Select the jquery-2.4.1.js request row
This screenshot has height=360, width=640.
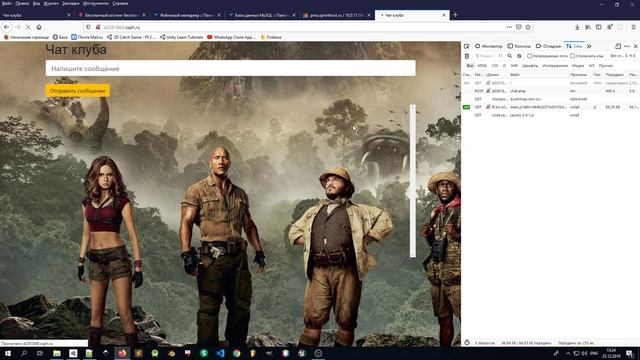point(550,116)
